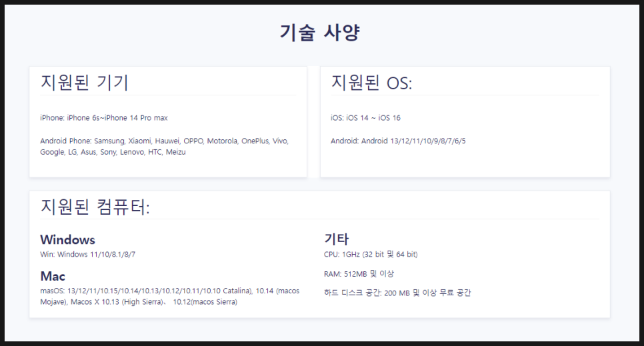Select the 지원된 기기 card heading
The image size is (644, 346).
pos(84,82)
